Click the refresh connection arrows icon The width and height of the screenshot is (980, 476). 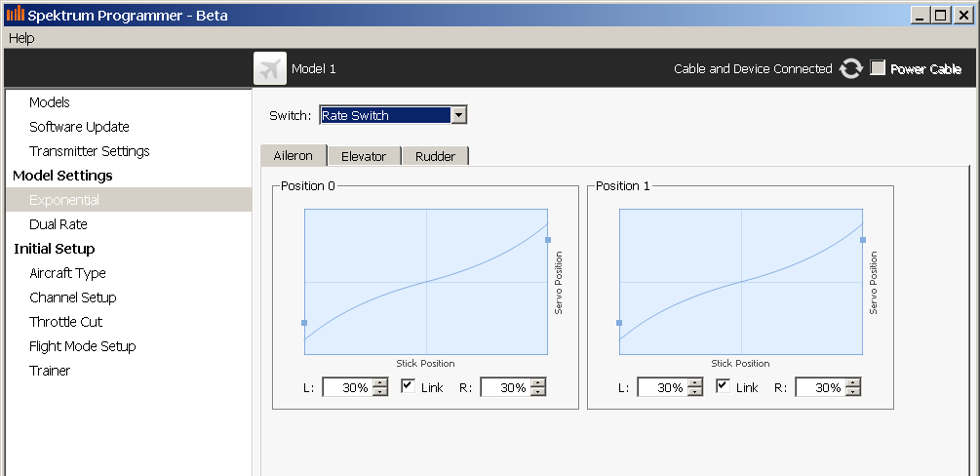851,68
